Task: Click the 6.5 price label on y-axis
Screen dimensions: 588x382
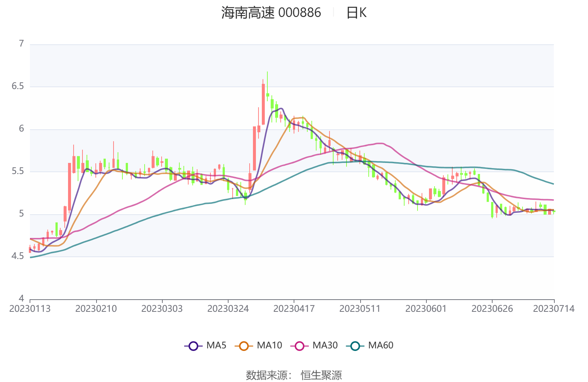Action: (18, 86)
